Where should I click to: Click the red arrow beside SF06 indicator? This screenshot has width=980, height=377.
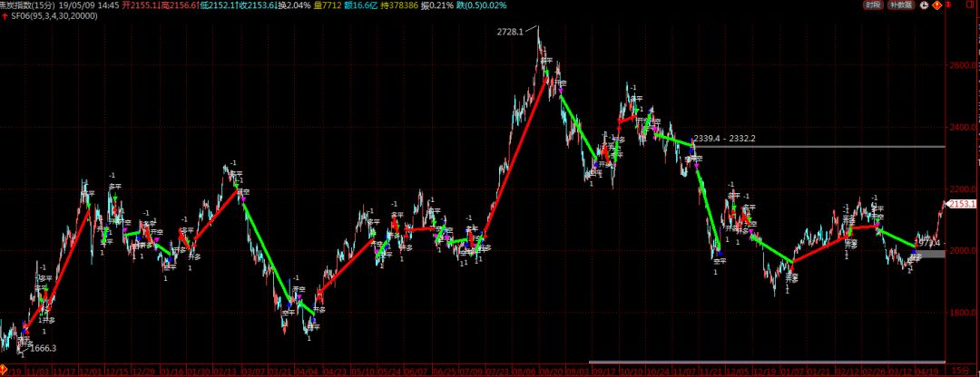click(5, 17)
